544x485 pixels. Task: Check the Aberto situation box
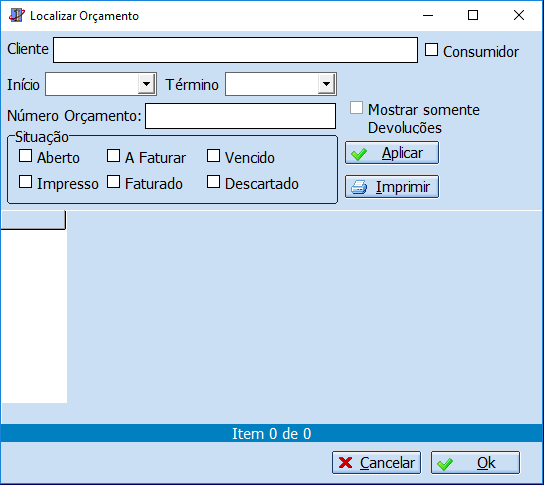(x=25, y=156)
